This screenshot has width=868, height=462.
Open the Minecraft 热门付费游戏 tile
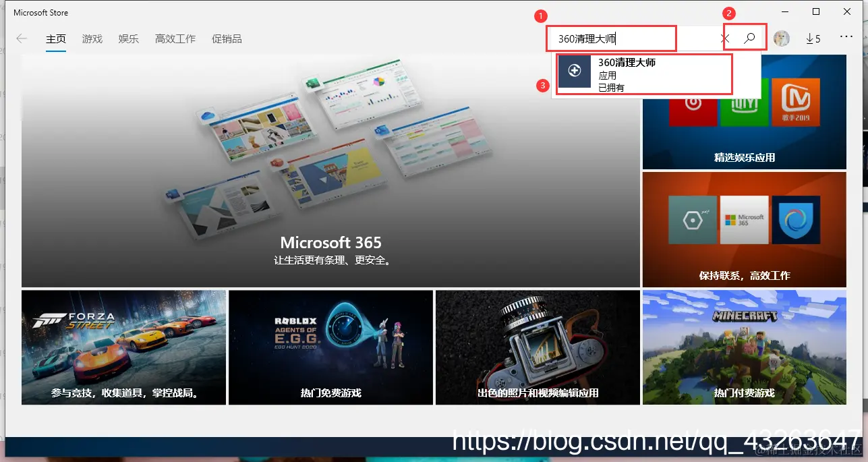pyautogui.click(x=745, y=347)
